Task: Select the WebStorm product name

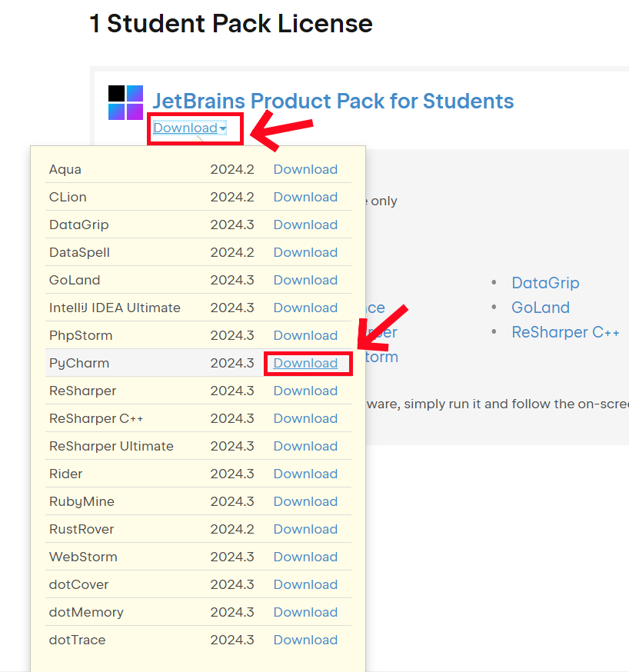Action: coord(83,557)
